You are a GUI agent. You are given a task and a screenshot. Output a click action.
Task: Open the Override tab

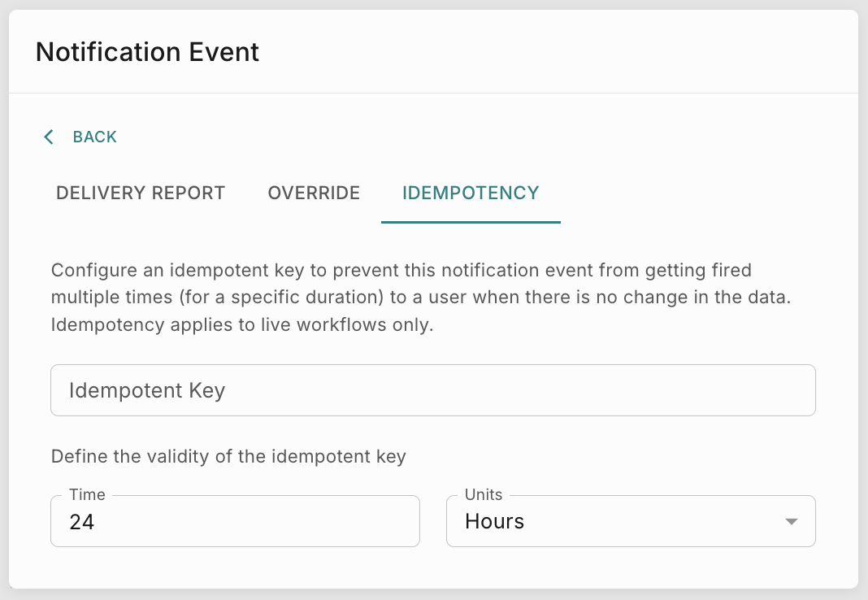314,193
